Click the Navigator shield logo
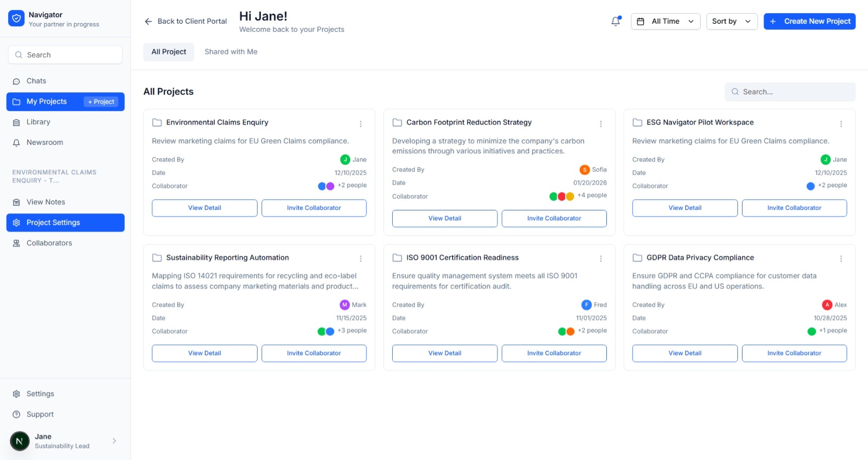 coord(16,19)
